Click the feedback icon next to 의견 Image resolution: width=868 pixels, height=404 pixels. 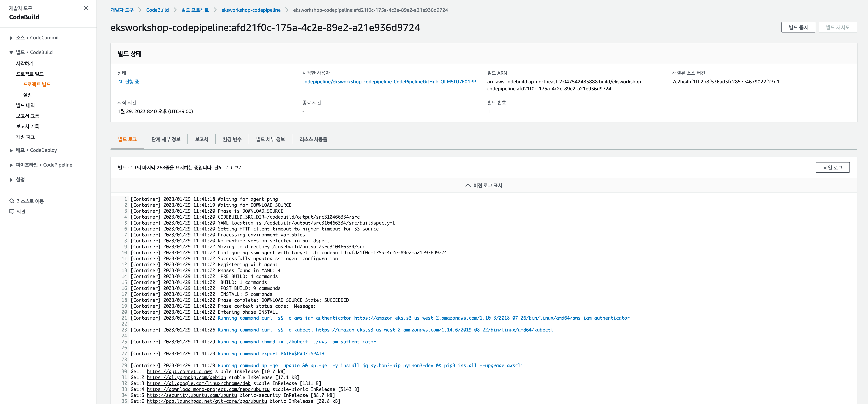(x=12, y=211)
